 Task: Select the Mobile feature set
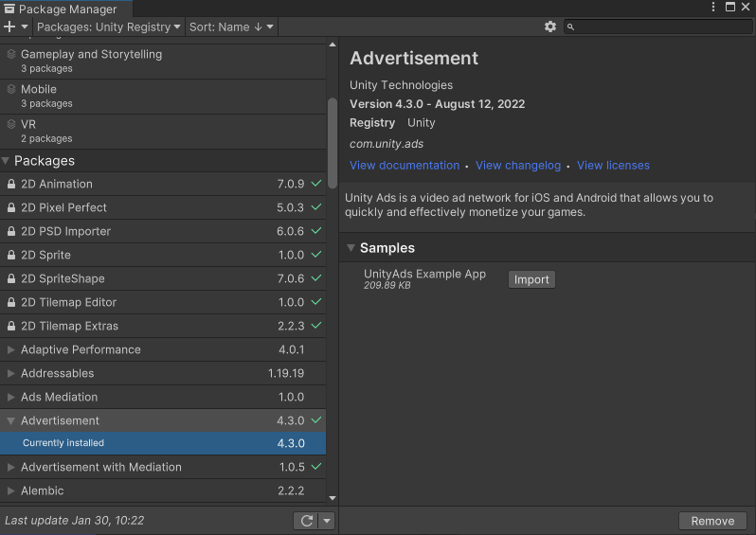163,97
